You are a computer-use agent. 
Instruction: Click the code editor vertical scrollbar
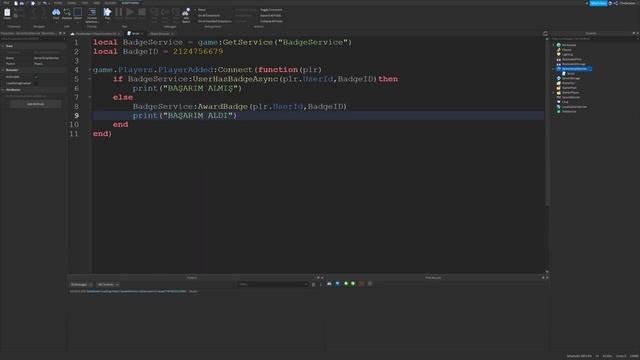(x=547, y=122)
